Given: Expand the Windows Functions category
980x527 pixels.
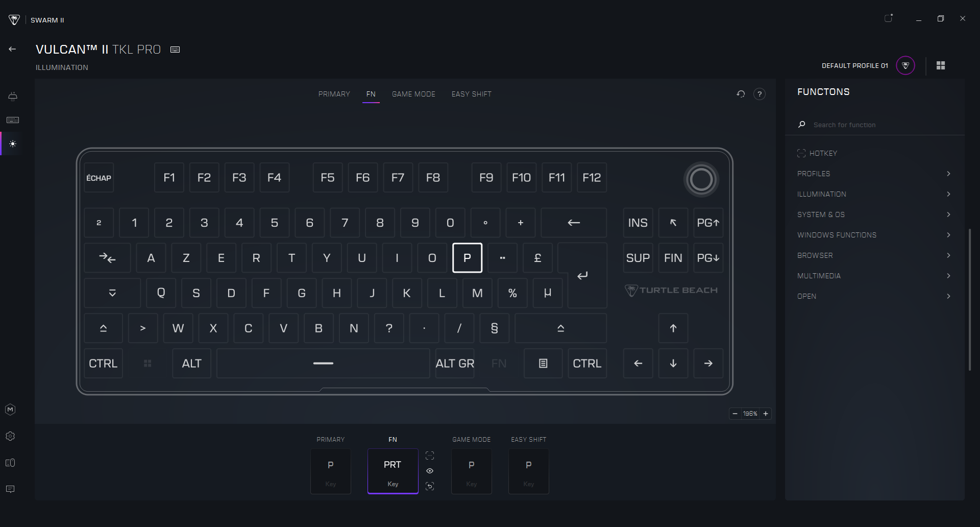Looking at the screenshot, I should click(873, 235).
